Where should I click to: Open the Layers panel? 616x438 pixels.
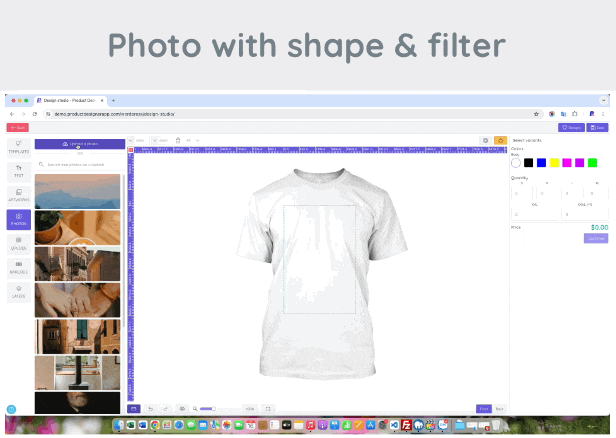(19, 291)
